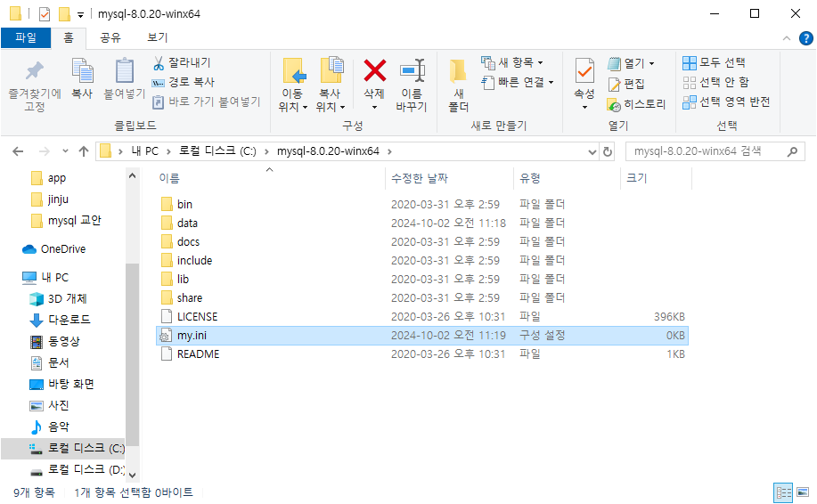
Task: Select 내 PC in navigation pane
Action: tap(54, 278)
